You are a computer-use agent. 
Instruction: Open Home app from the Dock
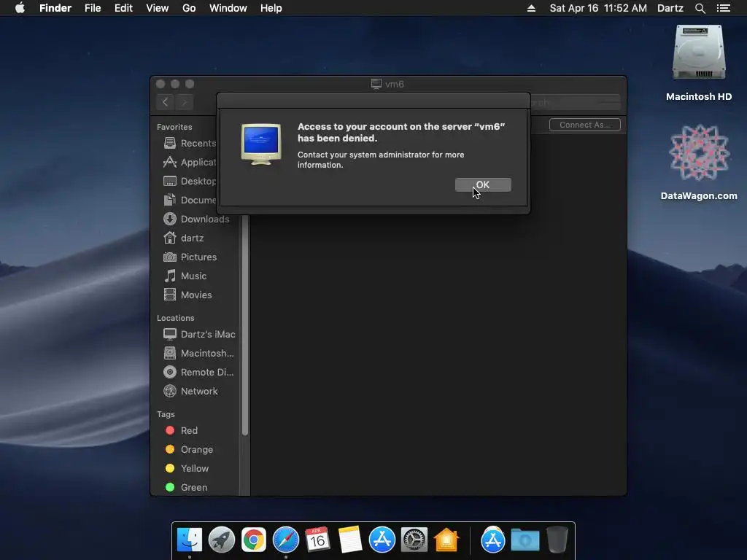(x=446, y=540)
